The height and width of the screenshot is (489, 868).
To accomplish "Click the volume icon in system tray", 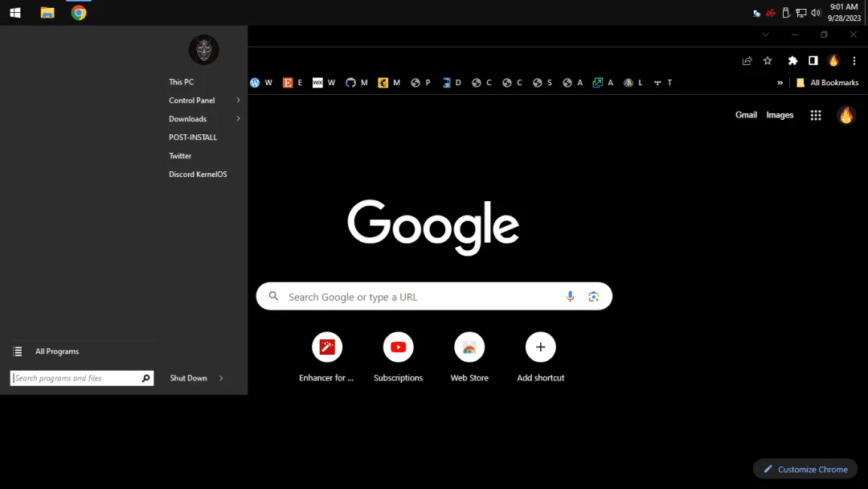I will pos(816,13).
